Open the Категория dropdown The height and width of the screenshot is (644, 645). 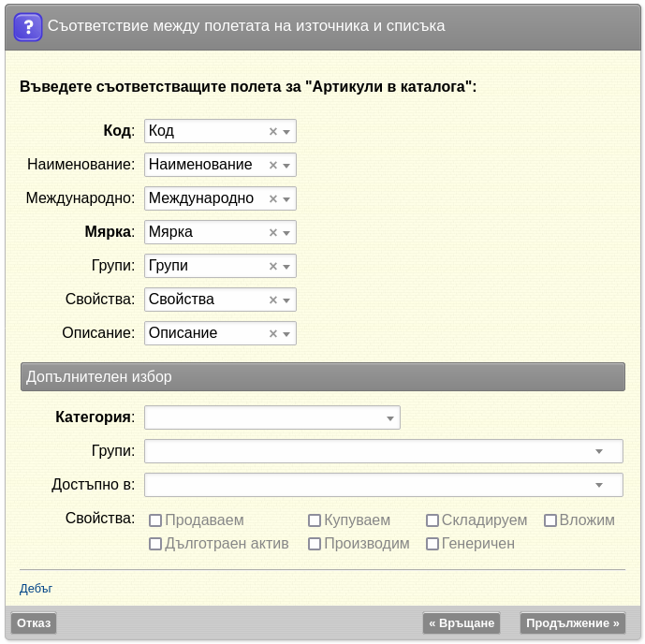(x=271, y=417)
